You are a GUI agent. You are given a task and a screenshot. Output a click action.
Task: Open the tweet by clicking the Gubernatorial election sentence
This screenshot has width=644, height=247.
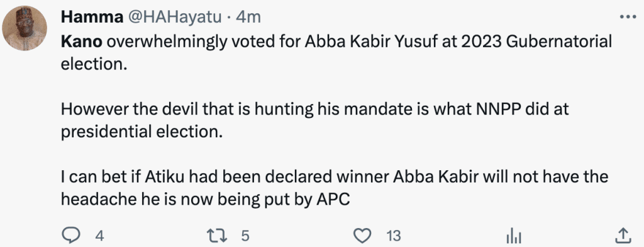(336, 53)
